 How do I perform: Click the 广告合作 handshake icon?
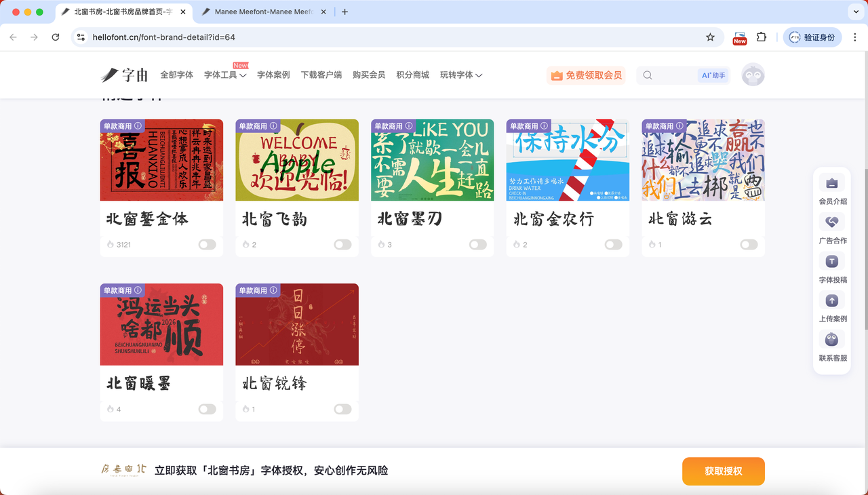pyautogui.click(x=832, y=222)
